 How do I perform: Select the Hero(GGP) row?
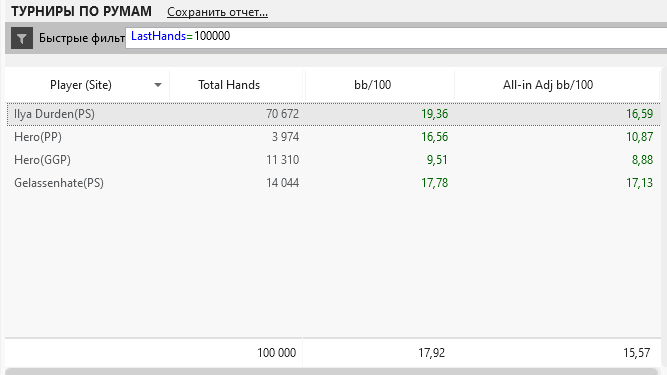(x=334, y=160)
